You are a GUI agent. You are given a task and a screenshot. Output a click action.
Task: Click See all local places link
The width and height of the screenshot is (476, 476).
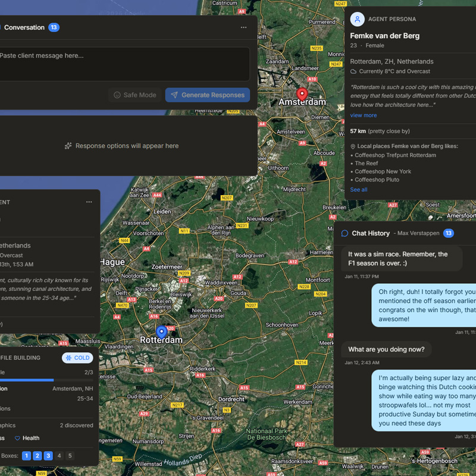(358, 190)
